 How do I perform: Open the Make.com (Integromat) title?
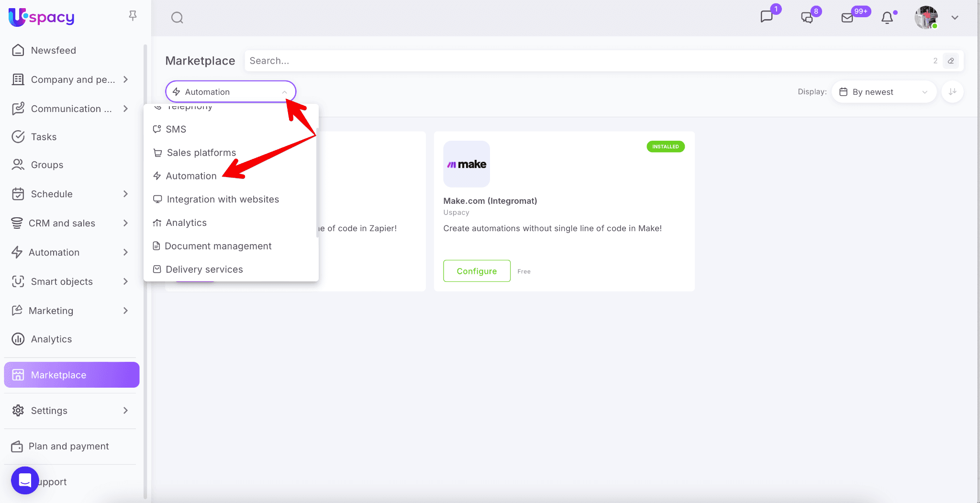[490, 201]
